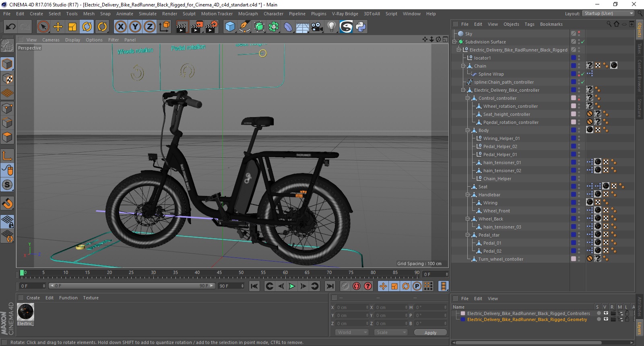This screenshot has width=644, height=346.
Task: Collapse the Wheel_Back object tree
Action: pyautogui.click(x=468, y=219)
